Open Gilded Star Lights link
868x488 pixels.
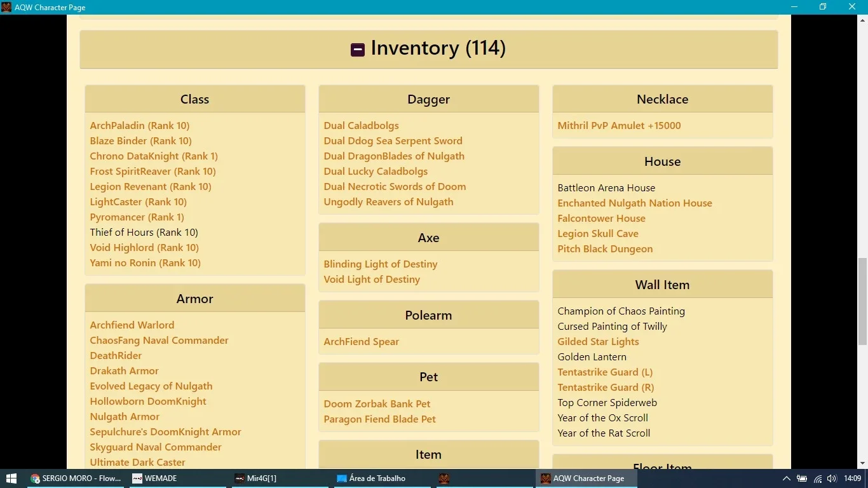point(598,342)
